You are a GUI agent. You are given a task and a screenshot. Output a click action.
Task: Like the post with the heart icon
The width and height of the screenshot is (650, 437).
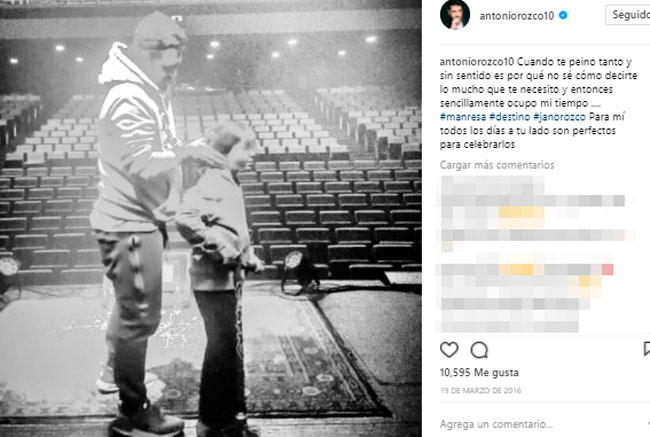(449, 350)
